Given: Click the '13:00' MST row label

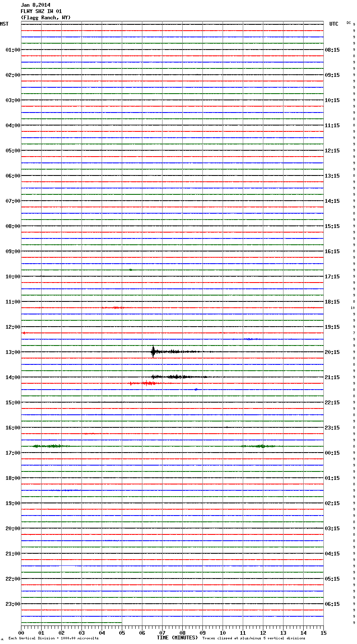Looking at the screenshot, I should [13, 352].
